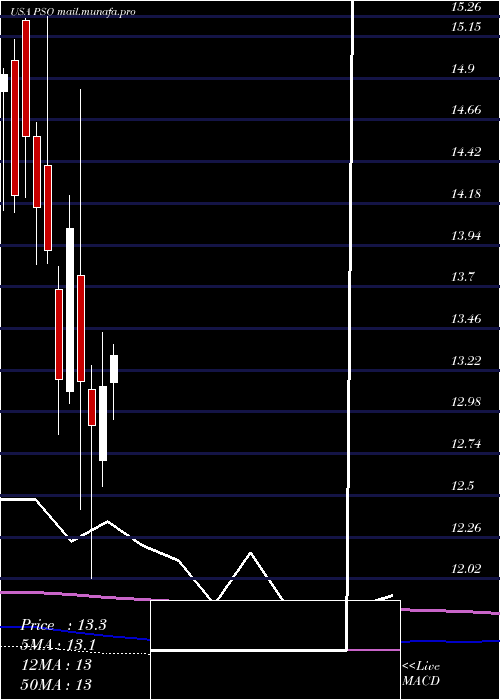500x700 pixels.
Task: Click the 13.22 price axis label
Action: [x=466, y=361]
